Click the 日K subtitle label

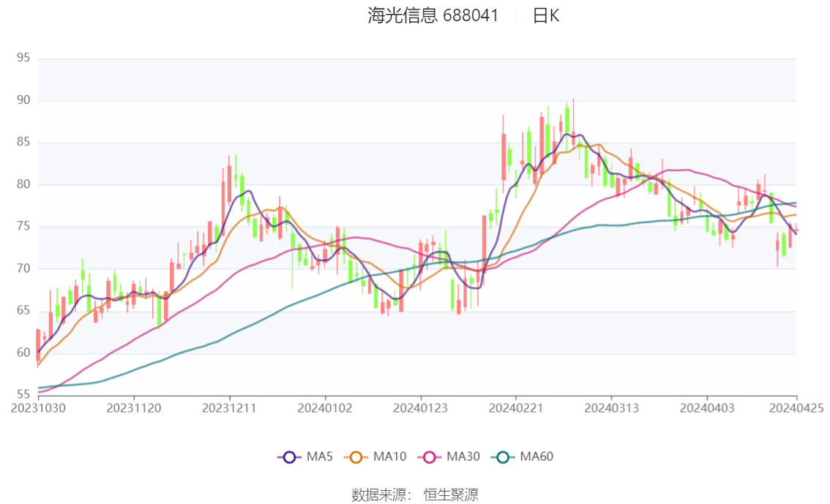click(x=546, y=16)
